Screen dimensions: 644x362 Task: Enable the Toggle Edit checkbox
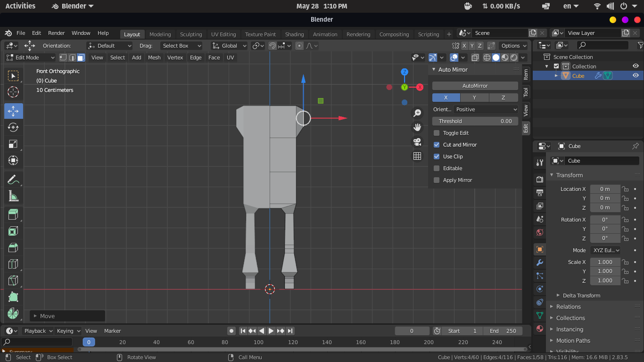point(437,133)
